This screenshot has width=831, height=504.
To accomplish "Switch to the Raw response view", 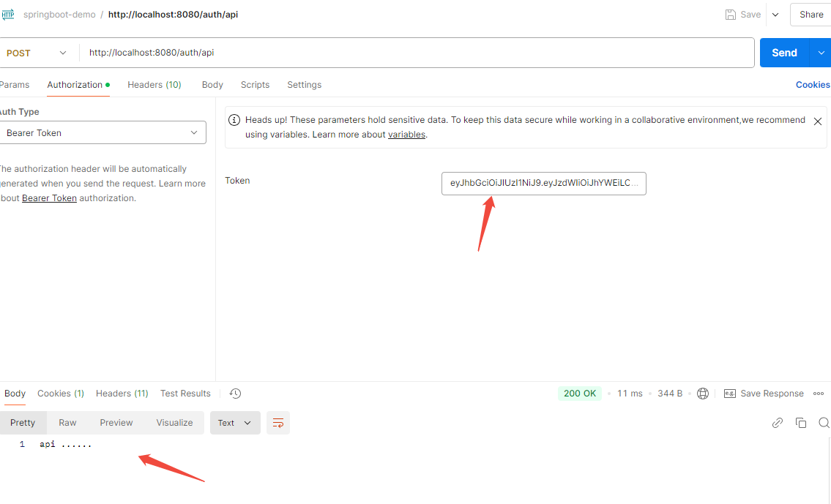I will [67, 423].
